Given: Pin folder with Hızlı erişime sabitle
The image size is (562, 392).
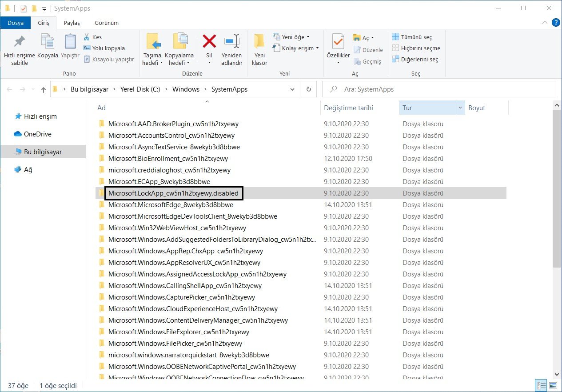Looking at the screenshot, I should pos(19,42).
